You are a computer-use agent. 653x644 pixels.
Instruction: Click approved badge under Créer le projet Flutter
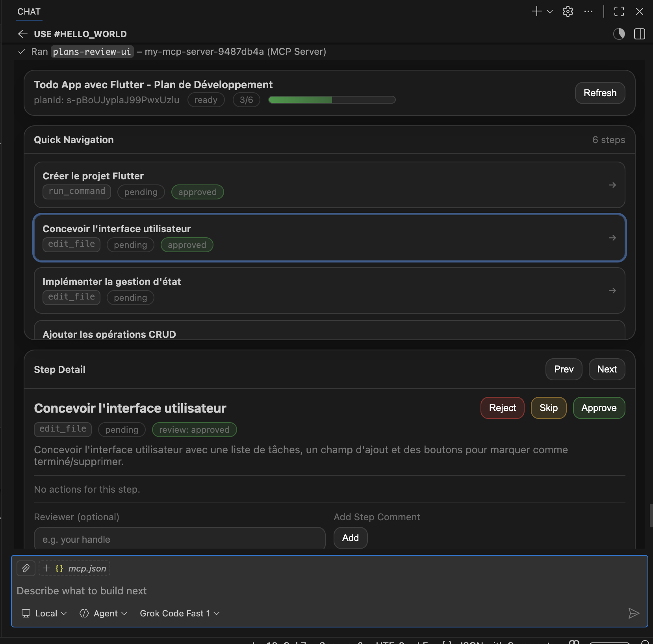197,192
